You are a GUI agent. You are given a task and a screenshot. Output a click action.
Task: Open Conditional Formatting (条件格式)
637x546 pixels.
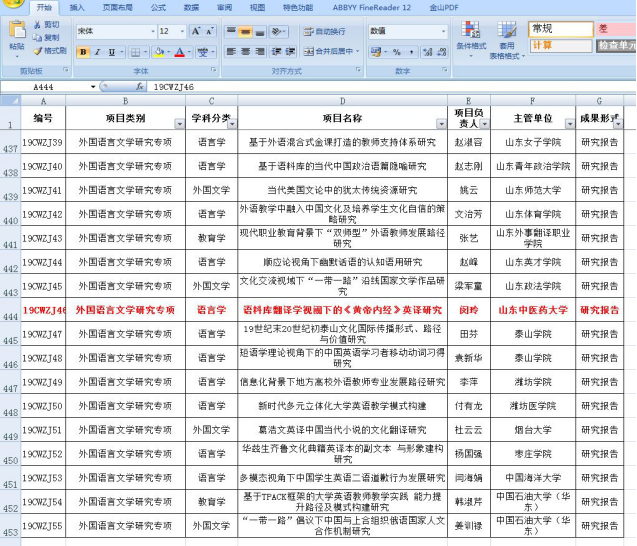pos(471,36)
